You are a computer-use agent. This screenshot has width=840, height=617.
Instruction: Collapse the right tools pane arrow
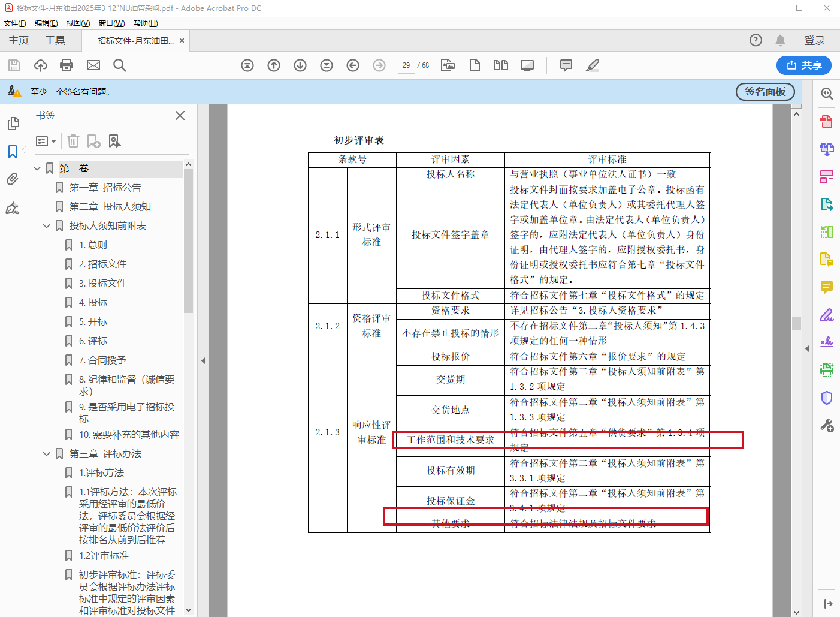(807, 348)
